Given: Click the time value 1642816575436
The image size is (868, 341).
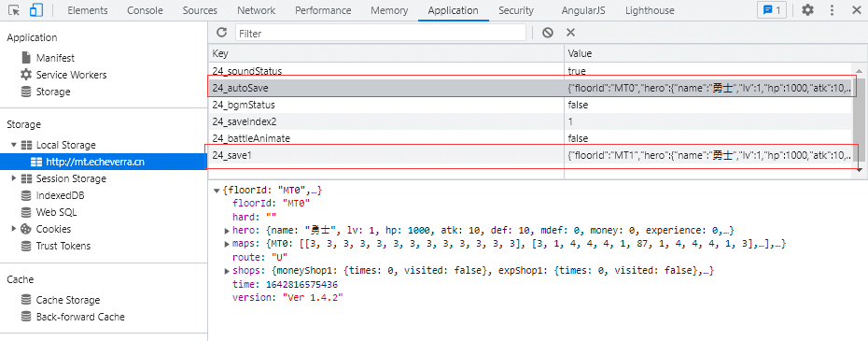Looking at the screenshot, I should tap(302, 284).
